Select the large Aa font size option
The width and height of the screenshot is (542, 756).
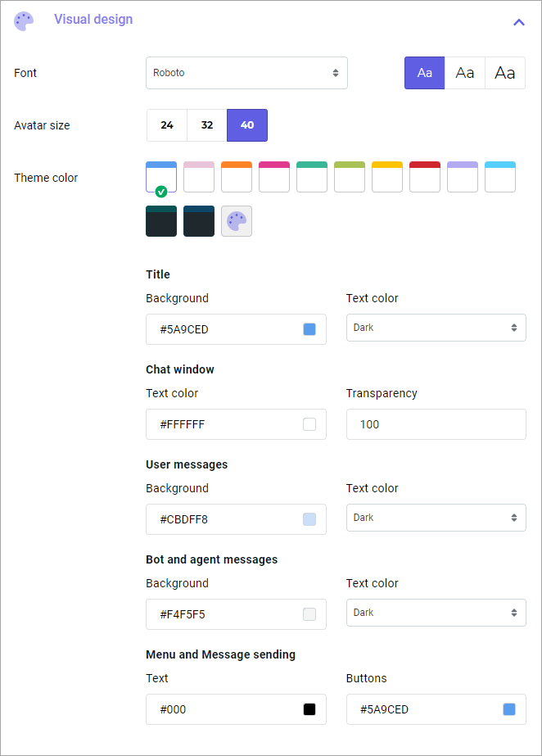[504, 73]
